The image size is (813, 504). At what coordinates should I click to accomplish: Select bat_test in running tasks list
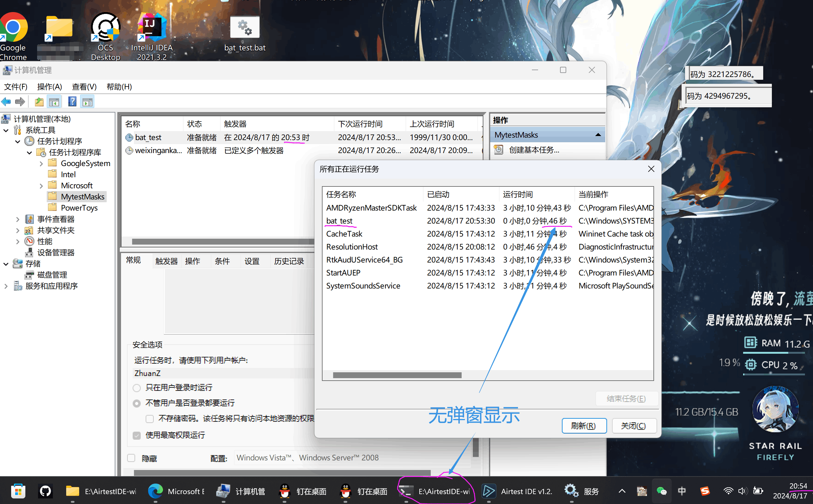[x=339, y=221]
